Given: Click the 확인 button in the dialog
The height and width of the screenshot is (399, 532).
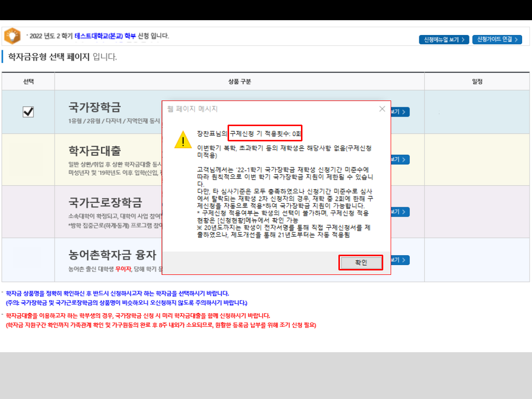Looking at the screenshot, I should (x=361, y=263).
